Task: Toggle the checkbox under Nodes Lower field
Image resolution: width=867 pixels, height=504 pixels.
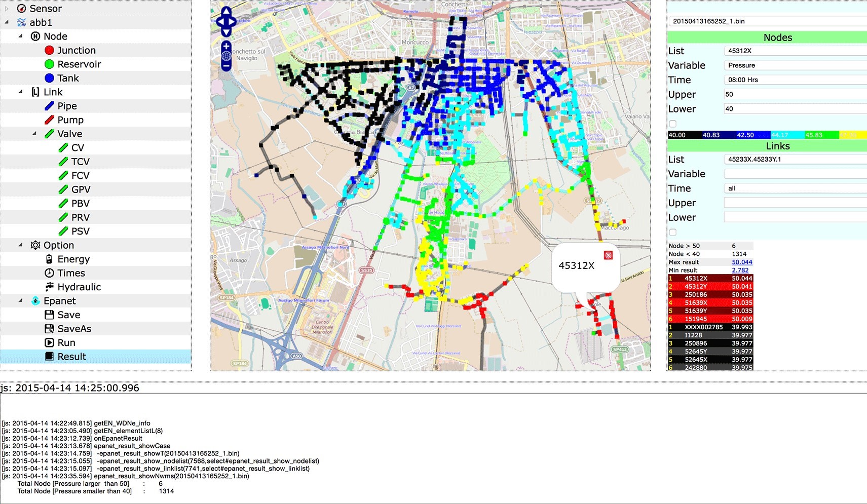Action: 672,124
